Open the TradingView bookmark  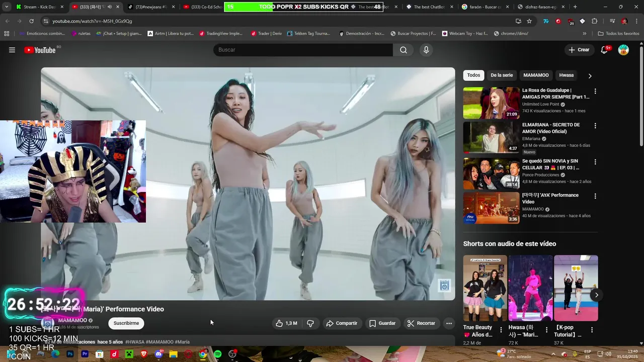(221, 34)
